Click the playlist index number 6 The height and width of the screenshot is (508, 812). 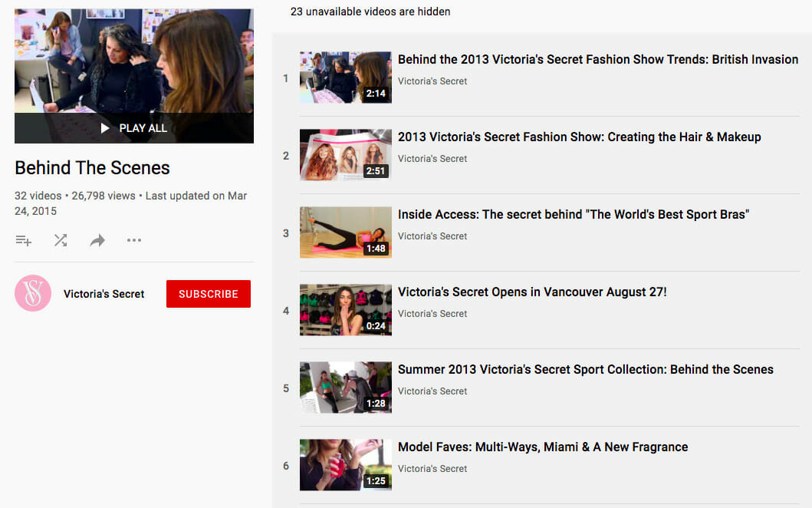[x=286, y=466]
